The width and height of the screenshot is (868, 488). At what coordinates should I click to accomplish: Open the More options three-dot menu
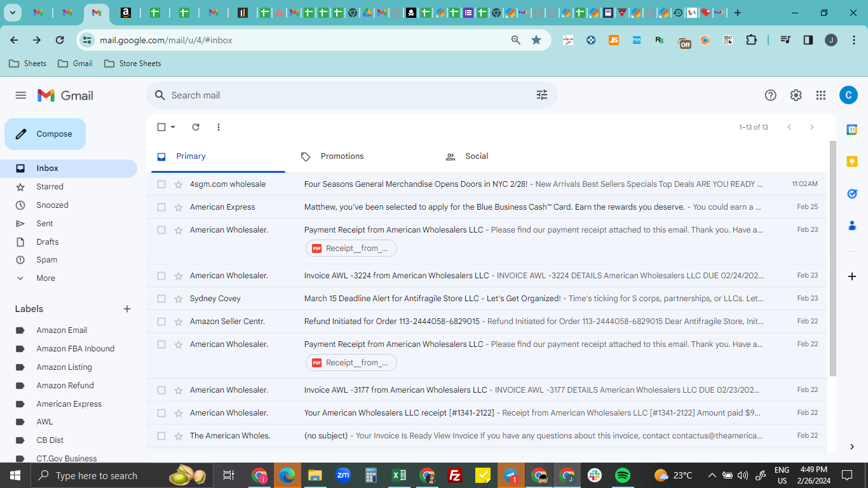click(x=219, y=127)
